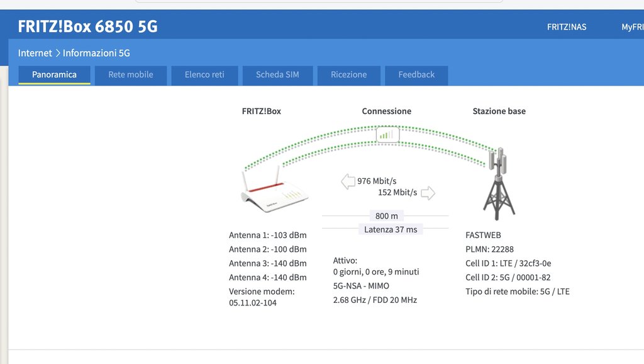The height and width of the screenshot is (364, 644).
Task: Select the Scheda SIM tab
Action: pyautogui.click(x=277, y=75)
